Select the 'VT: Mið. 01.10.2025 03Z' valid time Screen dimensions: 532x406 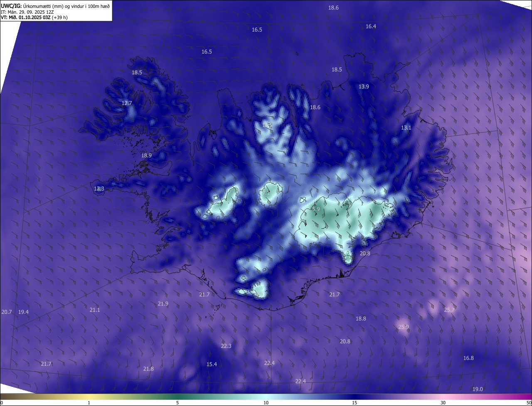pyautogui.click(x=25, y=17)
